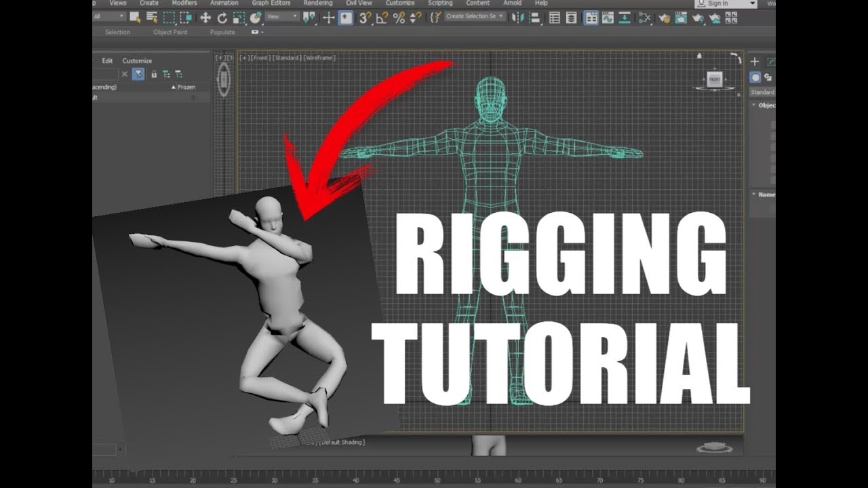
Task: Toggle Window/Crossing selection mode
Action: [186, 18]
